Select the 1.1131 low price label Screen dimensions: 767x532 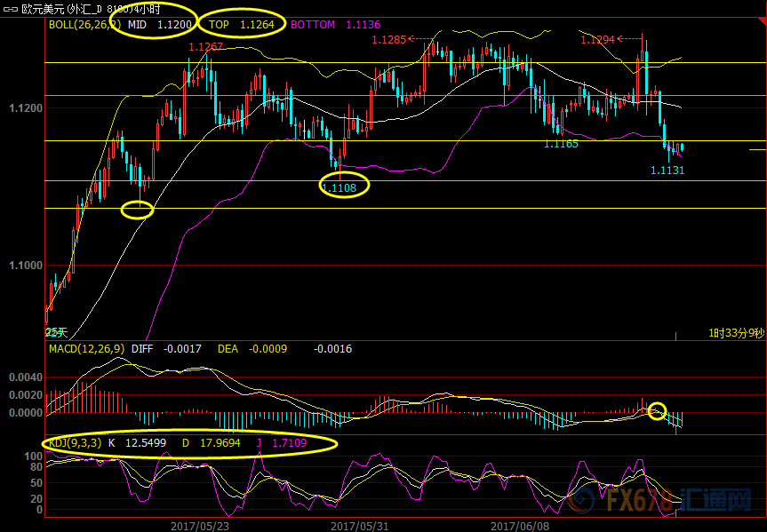tap(667, 171)
